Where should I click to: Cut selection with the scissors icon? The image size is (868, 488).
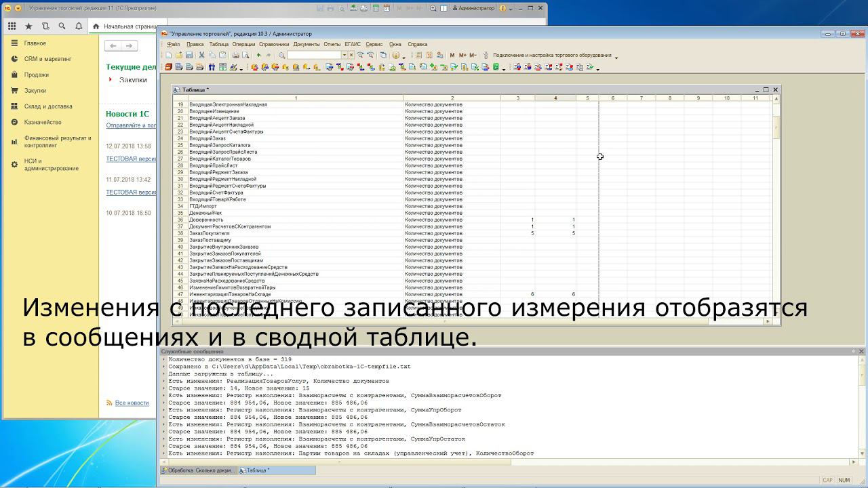[201, 55]
